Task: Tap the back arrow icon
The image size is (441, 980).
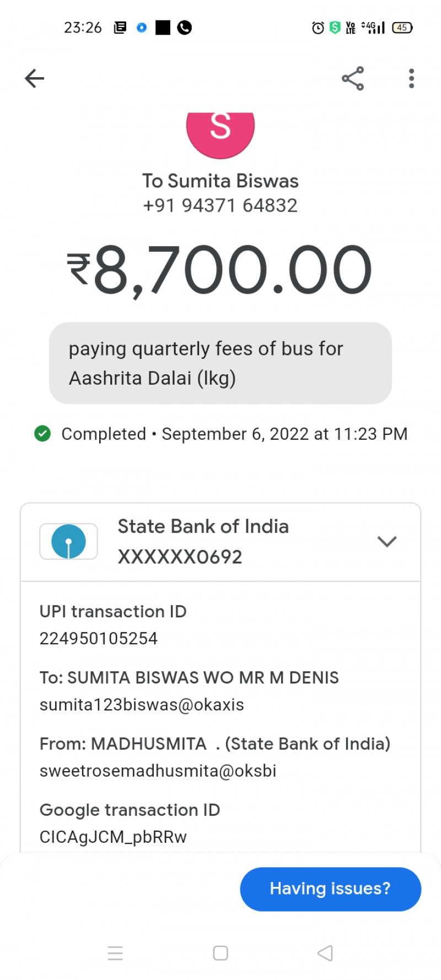Action: (x=34, y=78)
